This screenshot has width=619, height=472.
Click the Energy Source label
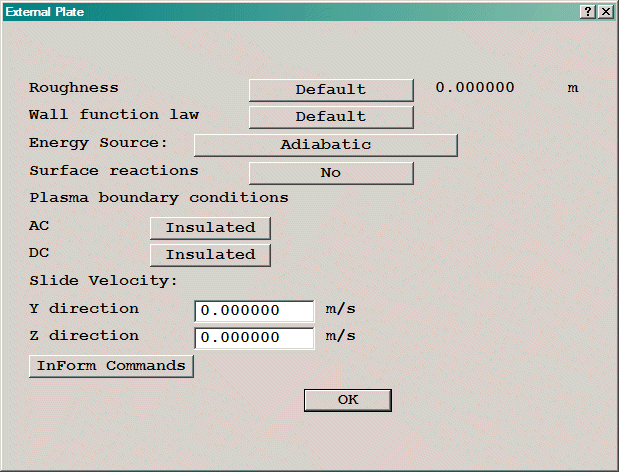click(97, 143)
